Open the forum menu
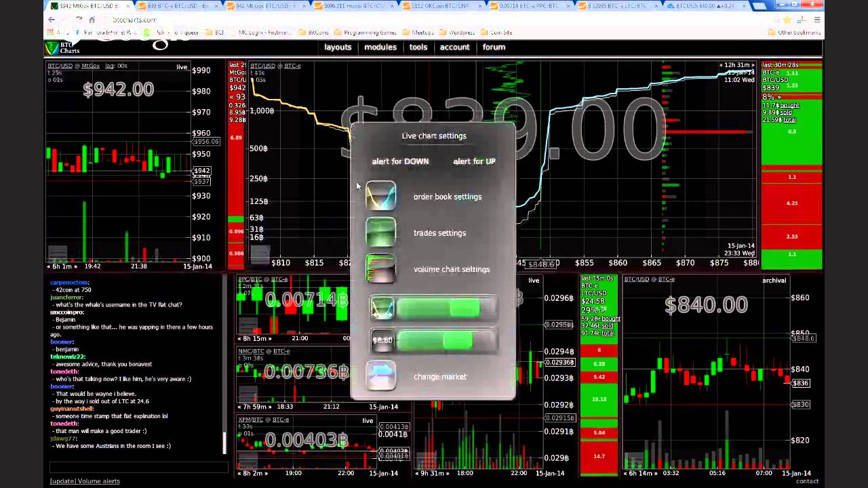 click(x=494, y=47)
